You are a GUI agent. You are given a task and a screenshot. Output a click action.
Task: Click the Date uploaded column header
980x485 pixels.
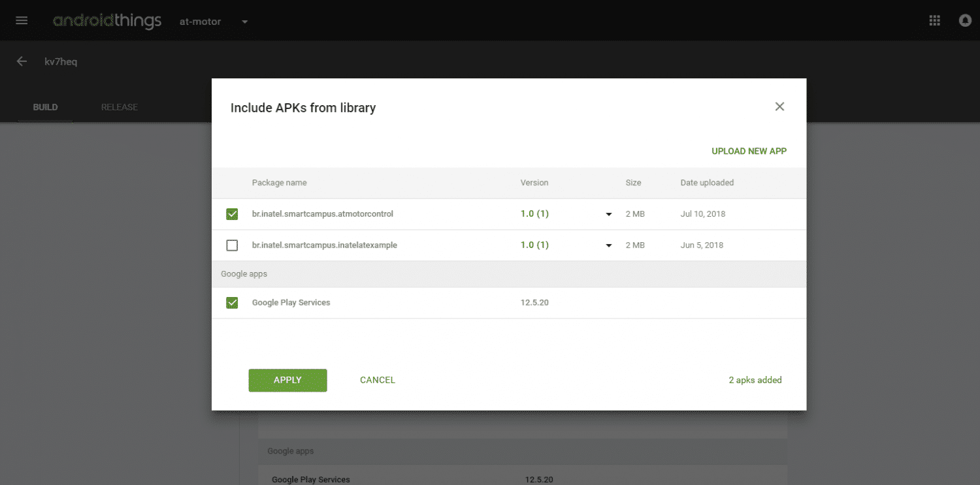point(707,183)
